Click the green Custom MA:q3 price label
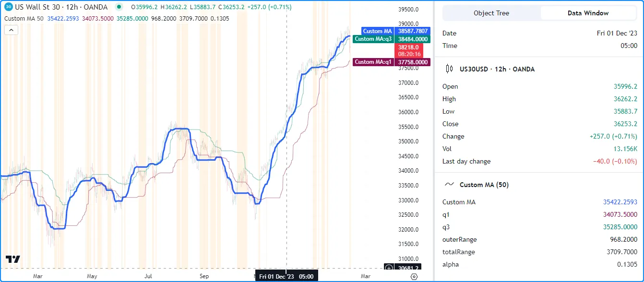644x282 pixels. point(373,39)
